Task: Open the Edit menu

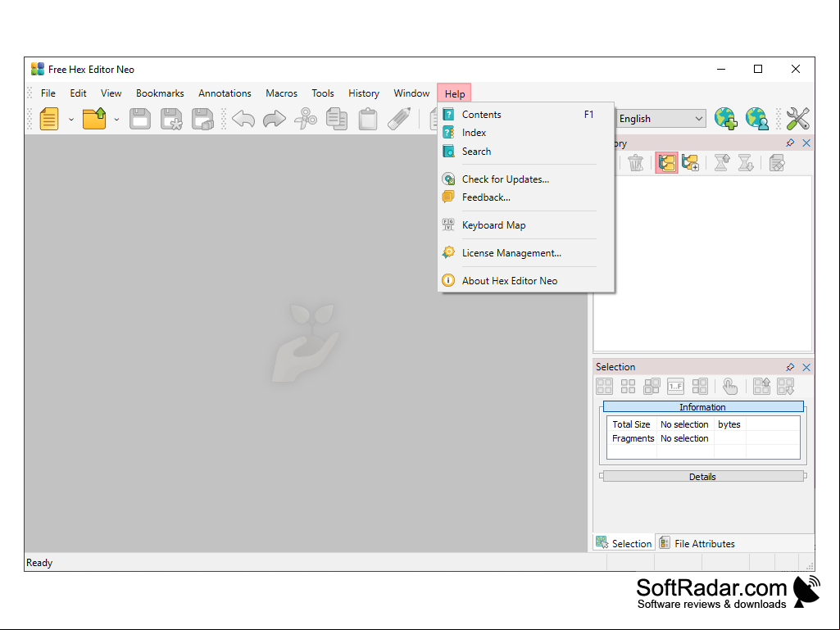Action: tap(78, 93)
